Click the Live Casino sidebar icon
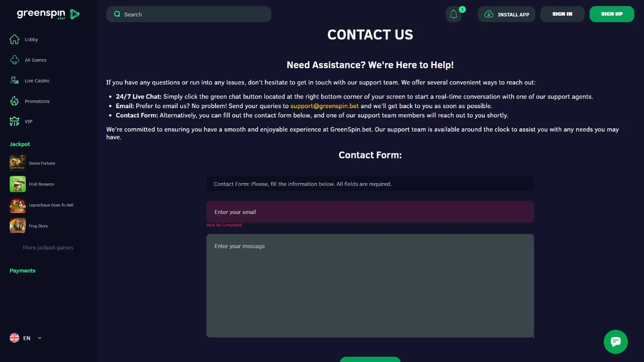 tap(14, 80)
